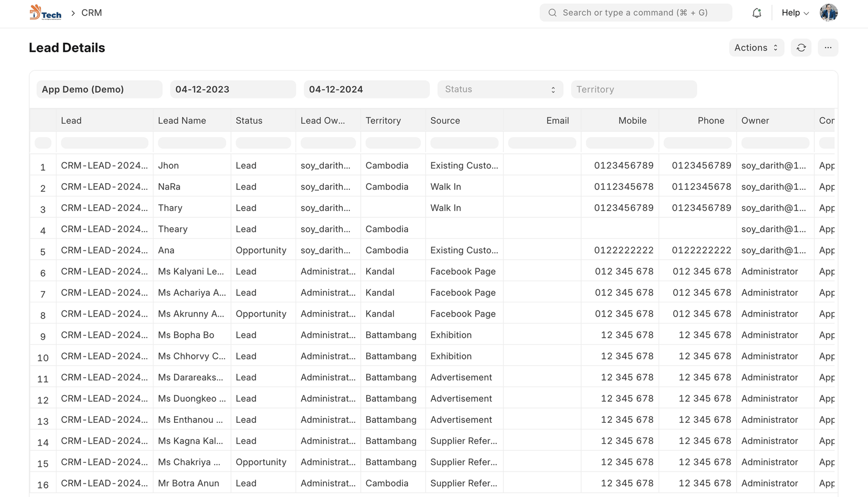Click the Tech logo home icon
Image resolution: width=868 pixels, height=497 pixels.
pos(45,12)
